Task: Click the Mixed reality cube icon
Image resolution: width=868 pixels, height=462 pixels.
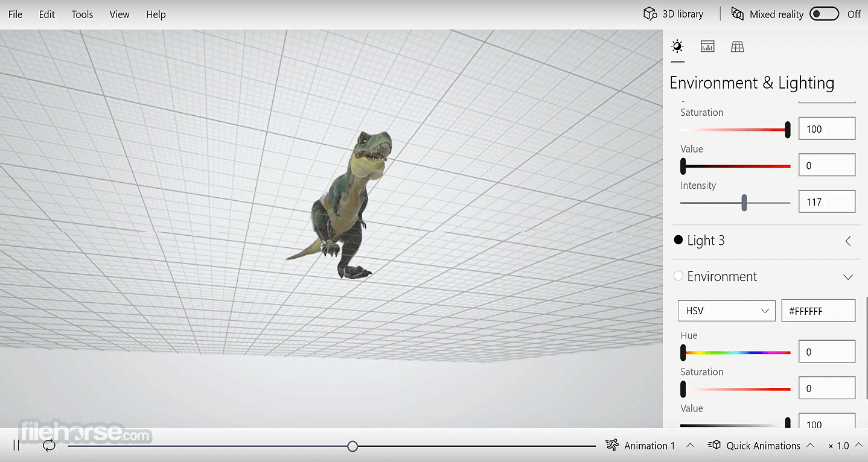Action: [x=737, y=14]
